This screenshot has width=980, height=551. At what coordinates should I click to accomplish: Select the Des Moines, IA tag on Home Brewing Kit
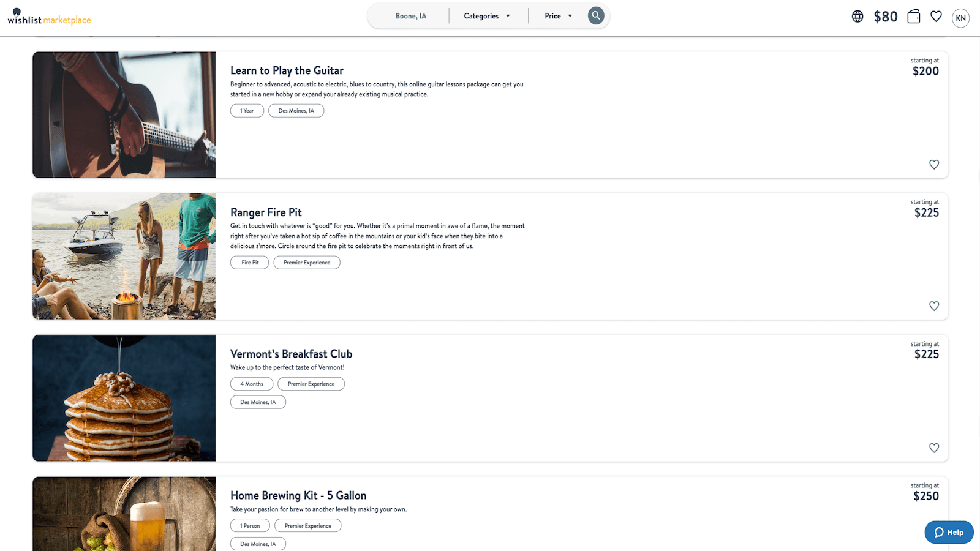(x=258, y=543)
